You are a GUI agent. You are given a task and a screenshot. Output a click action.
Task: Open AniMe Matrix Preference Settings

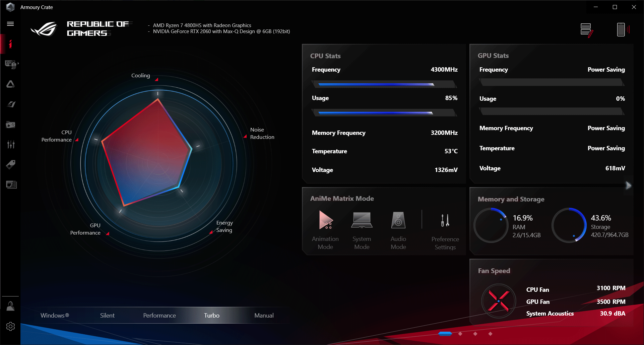point(445,231)
